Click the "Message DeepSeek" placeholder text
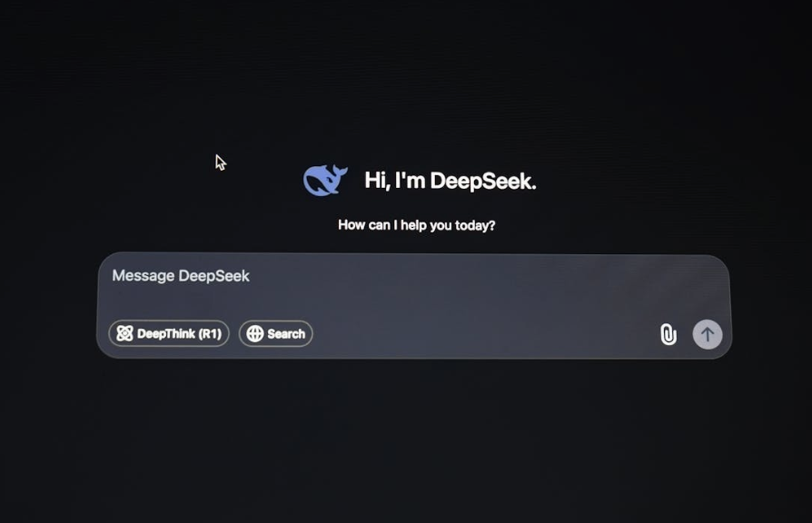Image resolution: width=812 pixels, height=523 pixels. (x=181, y=276)
